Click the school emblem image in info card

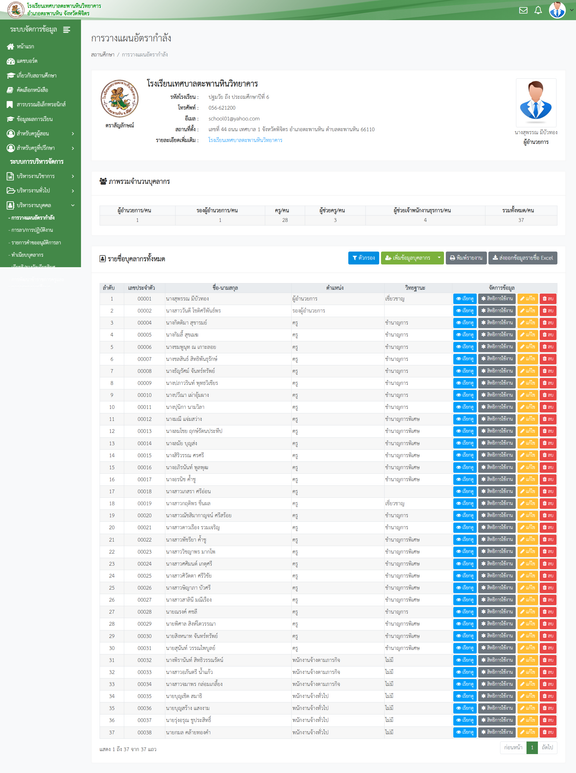pos(119,99)
